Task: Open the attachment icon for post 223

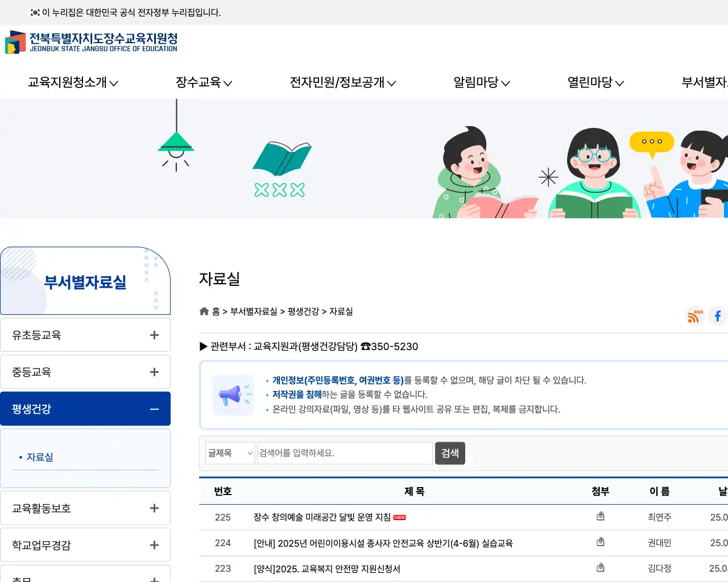Action: (x=600, y=568)
